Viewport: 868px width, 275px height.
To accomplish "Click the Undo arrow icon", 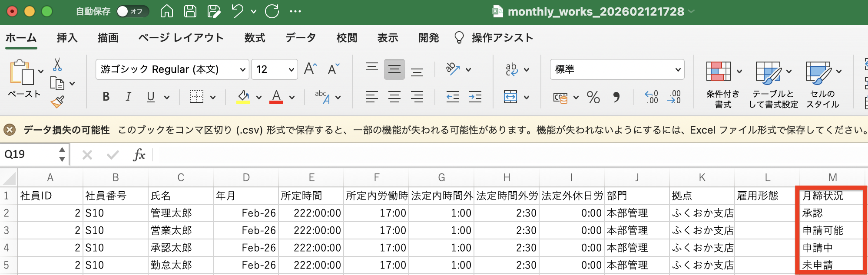I will pyautogui.click(x=237, y=11).
